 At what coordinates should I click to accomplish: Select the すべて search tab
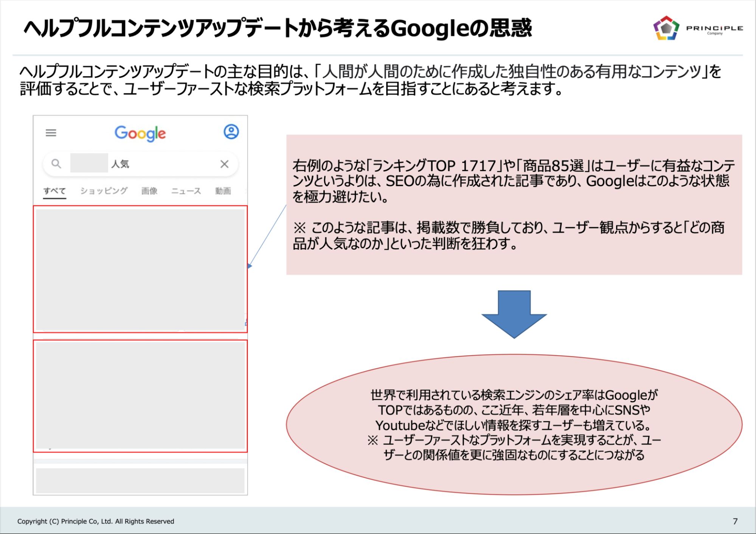point(54,191)
